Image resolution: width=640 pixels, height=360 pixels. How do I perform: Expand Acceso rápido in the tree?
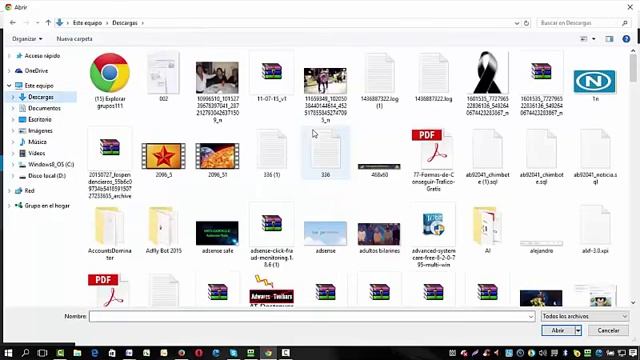click(9, 56)
